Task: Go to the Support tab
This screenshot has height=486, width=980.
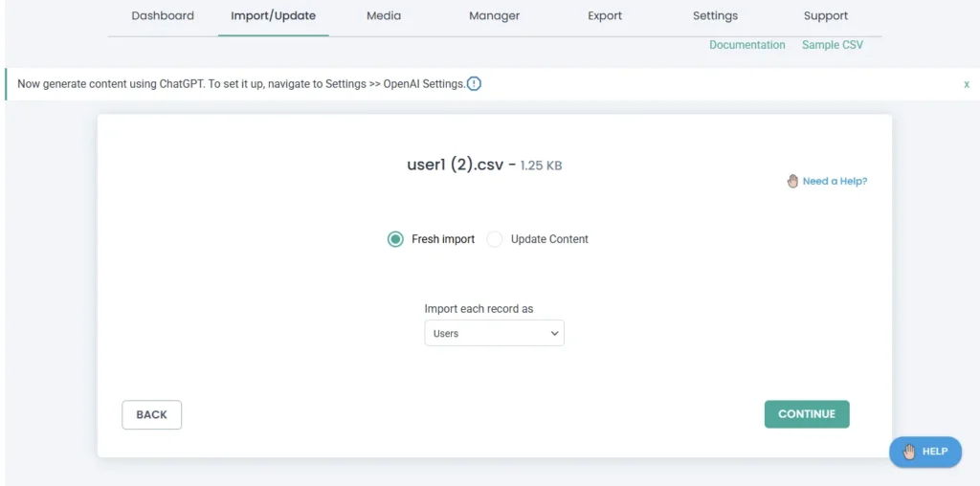Action: click(826, 16)
